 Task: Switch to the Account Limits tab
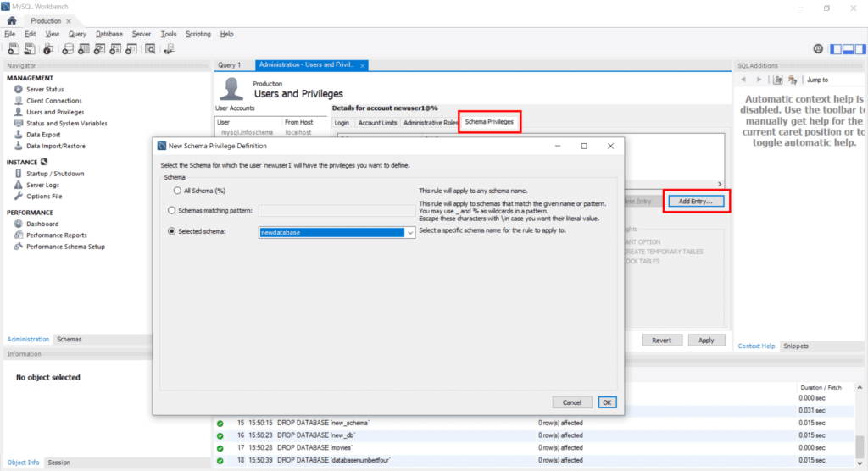point(377,123)
